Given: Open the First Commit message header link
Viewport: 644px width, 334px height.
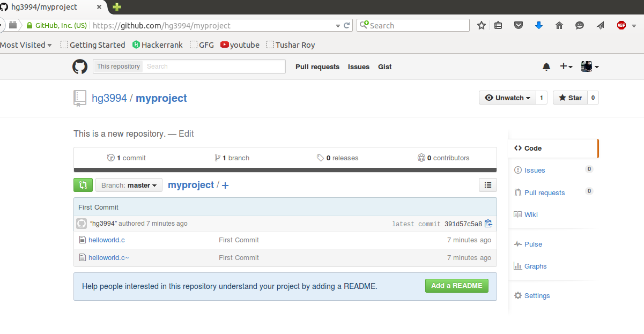Looking at the screenshot, I should pos(99,207).
